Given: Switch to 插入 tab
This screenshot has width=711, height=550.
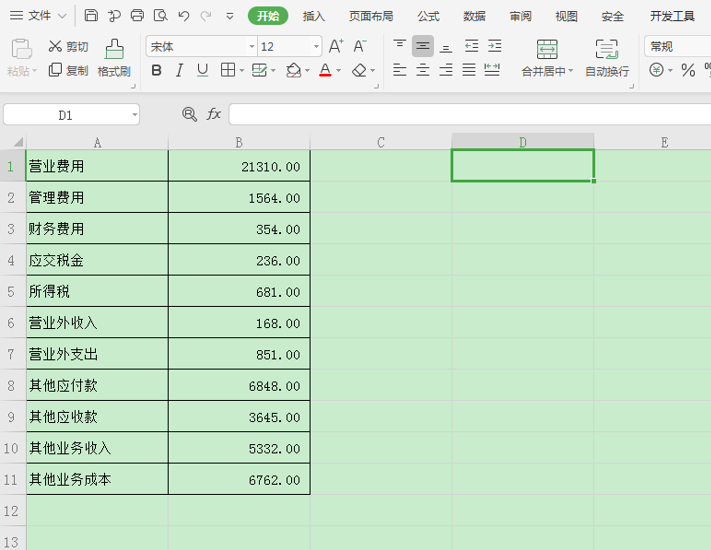Looking at the screenshot, I should tap(314, 16).
